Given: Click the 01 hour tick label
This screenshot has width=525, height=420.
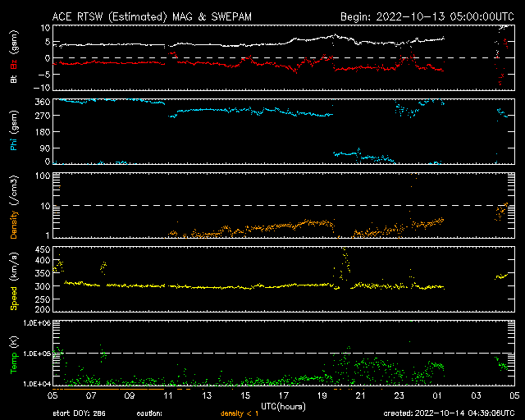Looking at the screenshot, I should point(436,395).
